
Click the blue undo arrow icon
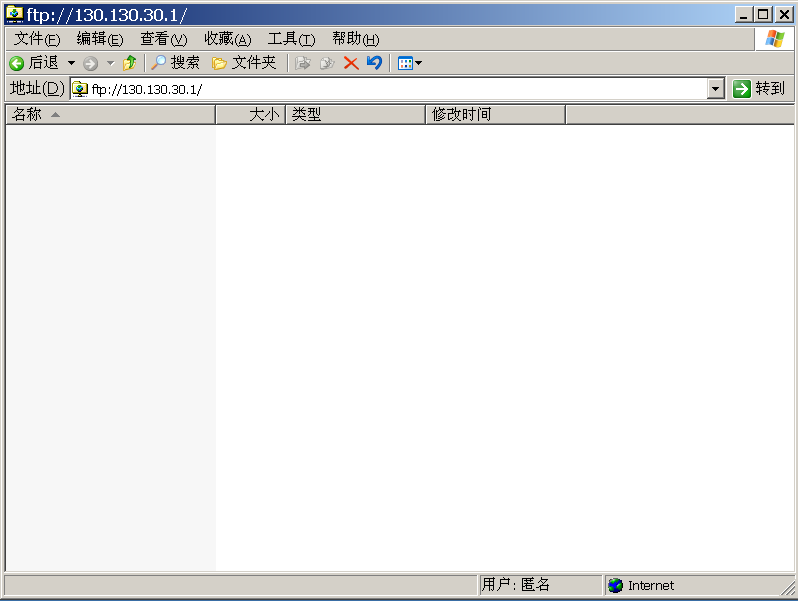[375, 63]
